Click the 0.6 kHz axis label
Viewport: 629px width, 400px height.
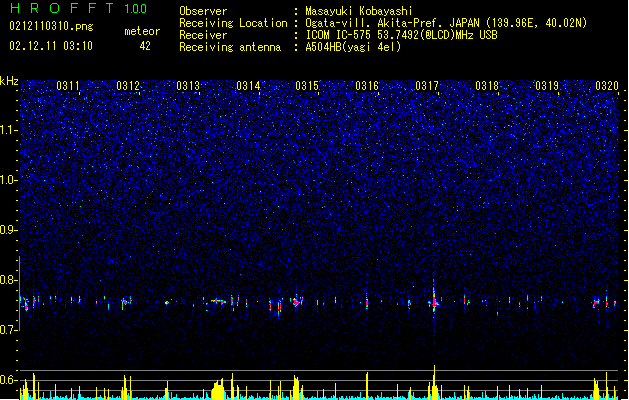coord(9,380)
